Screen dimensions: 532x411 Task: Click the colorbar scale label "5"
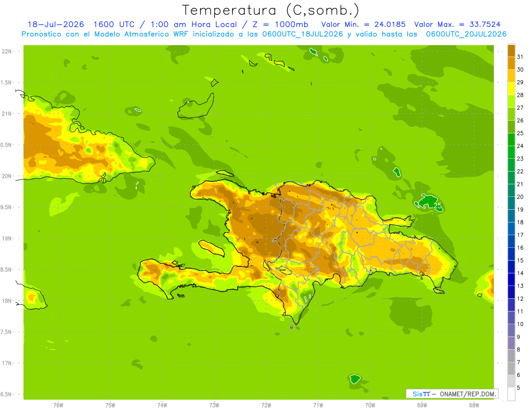pos(518,388)
